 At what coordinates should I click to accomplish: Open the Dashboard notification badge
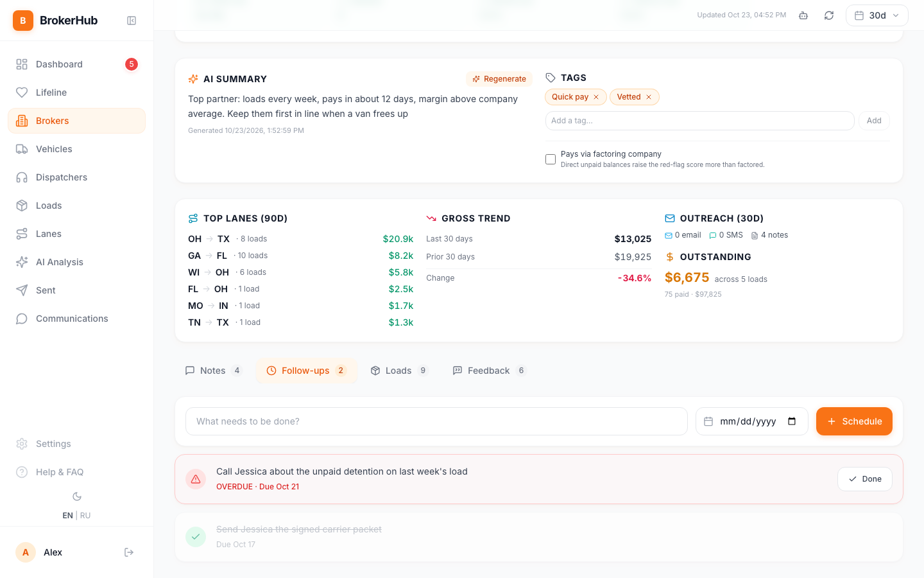pos(132,64)
